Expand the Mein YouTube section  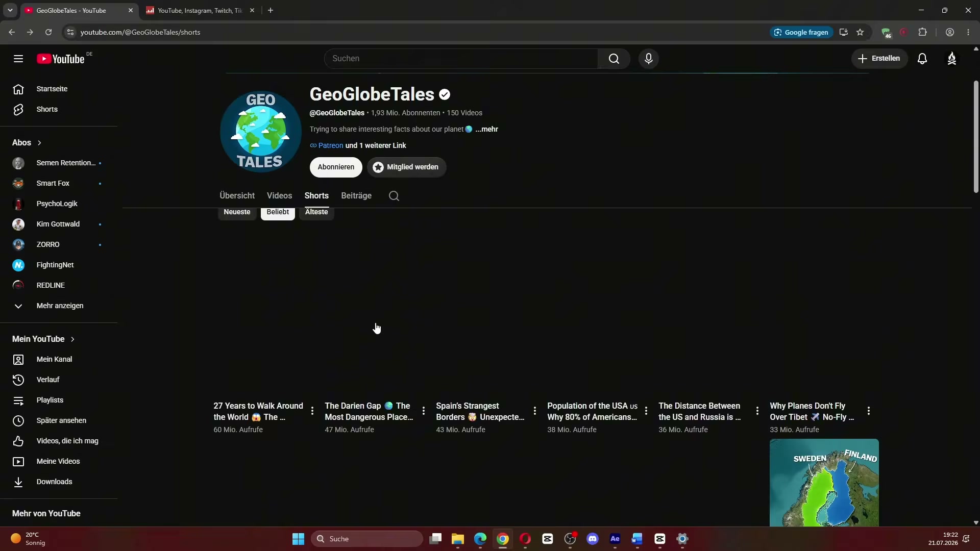point(43,339)
